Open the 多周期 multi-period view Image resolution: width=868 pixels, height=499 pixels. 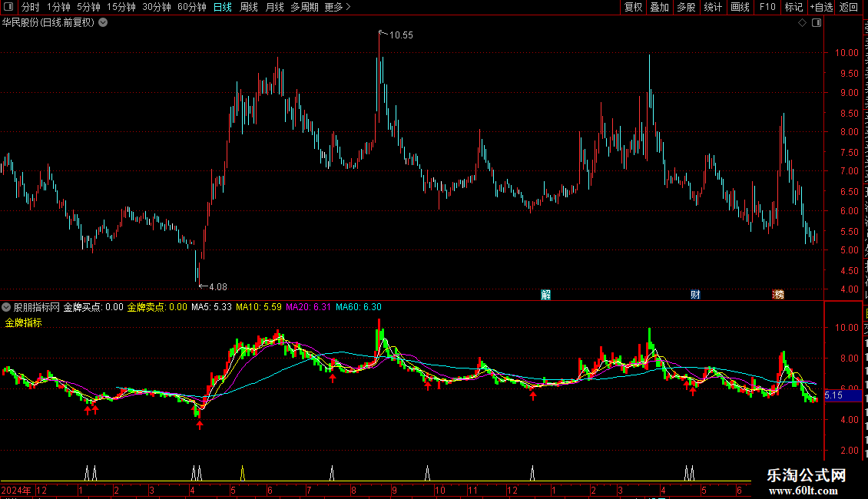[304, 7]
